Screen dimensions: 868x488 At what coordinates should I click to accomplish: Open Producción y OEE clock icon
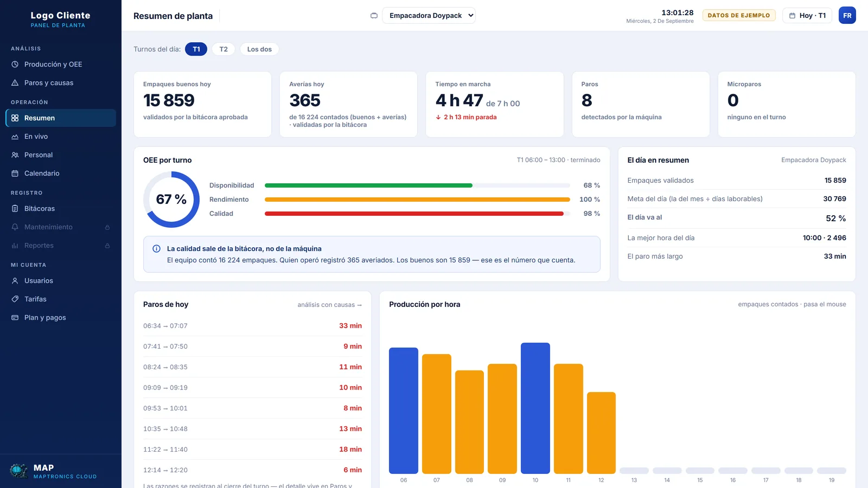click(x=15, y=65)
